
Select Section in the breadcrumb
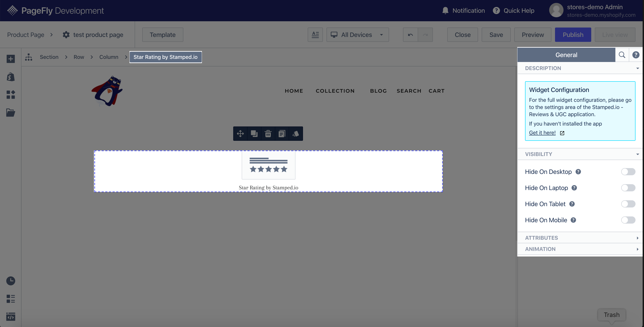(x=49, y=57)
